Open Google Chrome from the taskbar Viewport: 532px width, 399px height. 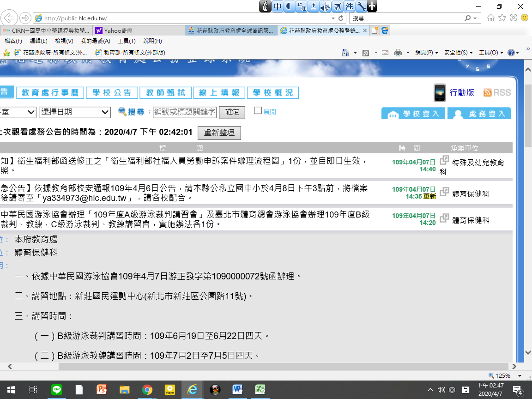click(147, 389)
